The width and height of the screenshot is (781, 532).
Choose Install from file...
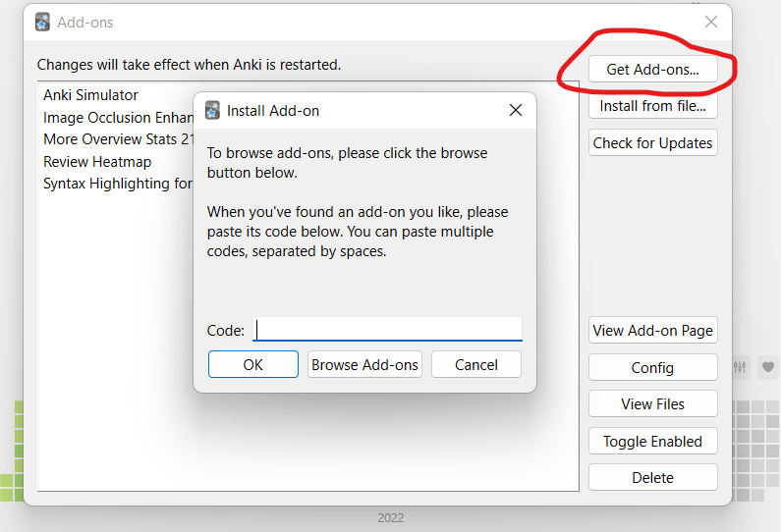652,106
